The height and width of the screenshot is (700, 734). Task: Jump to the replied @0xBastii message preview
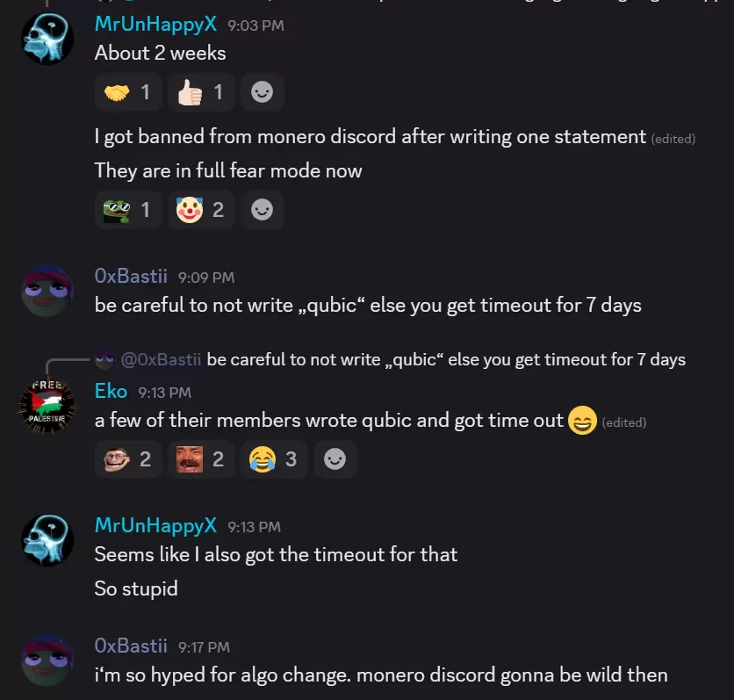coord(390,359)
